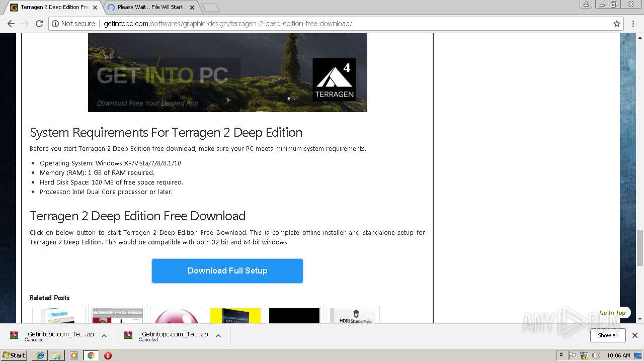Open the Windows Start menu
This screenshot has width=644, height=362.
14,355
